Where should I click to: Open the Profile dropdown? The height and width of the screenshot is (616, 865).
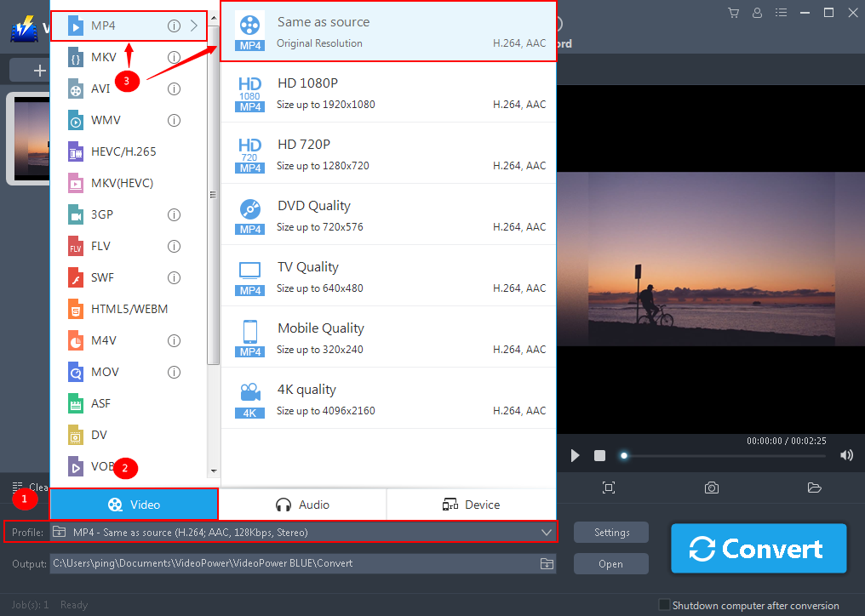tap(547, 532)
